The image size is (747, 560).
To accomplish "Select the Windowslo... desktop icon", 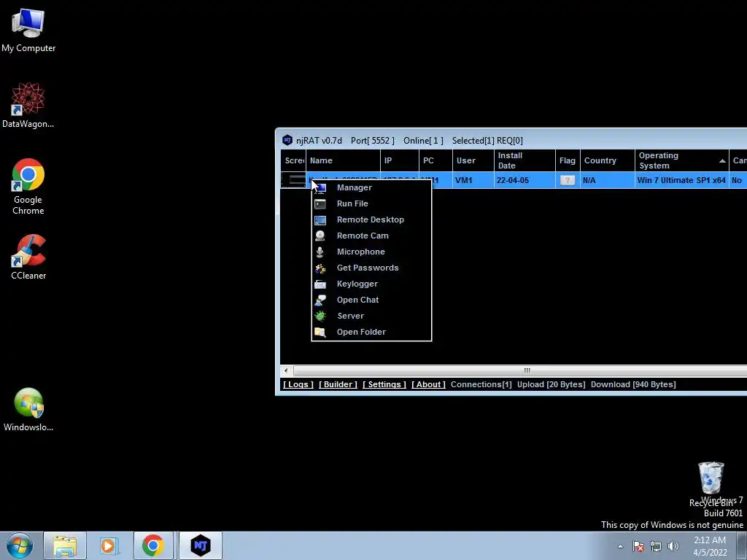I will click(x=28, y=410).
